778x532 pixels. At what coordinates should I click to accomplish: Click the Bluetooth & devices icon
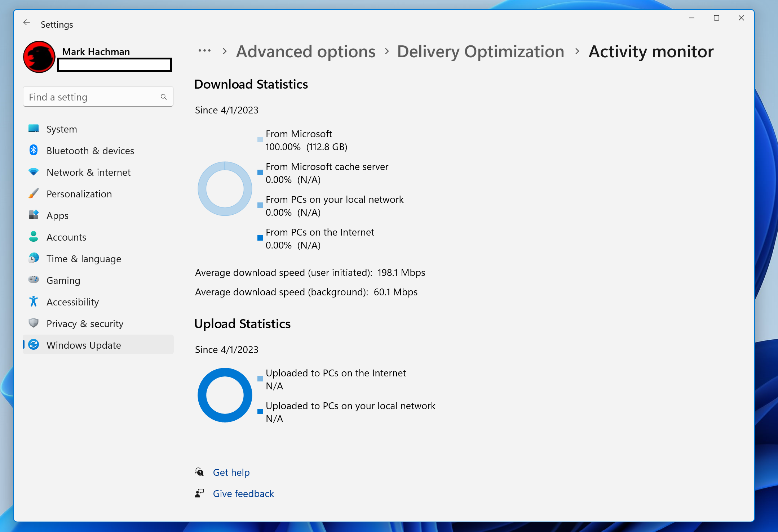(34, 151)
